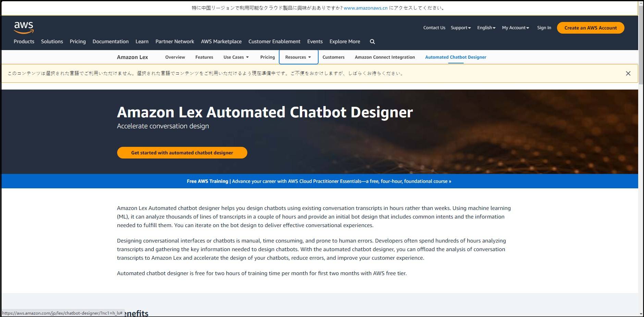Open the Events menu

(315, 42)
